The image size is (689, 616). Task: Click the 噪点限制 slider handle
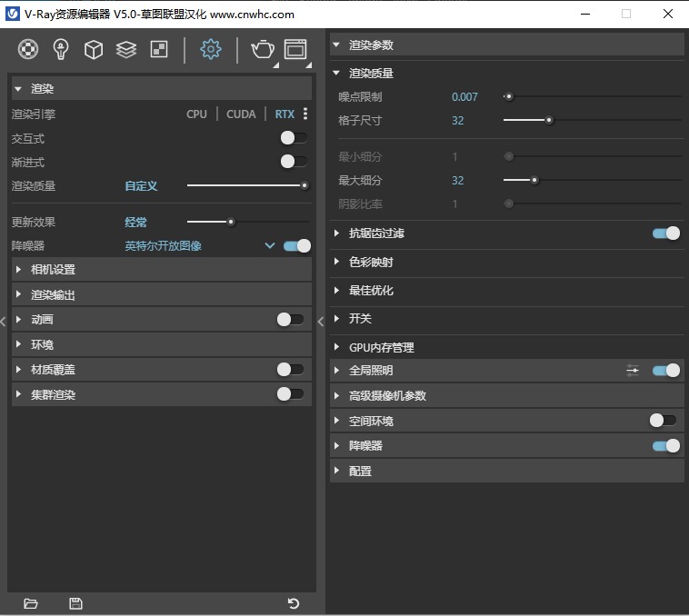pyautogui.click(x=509, y=96)
